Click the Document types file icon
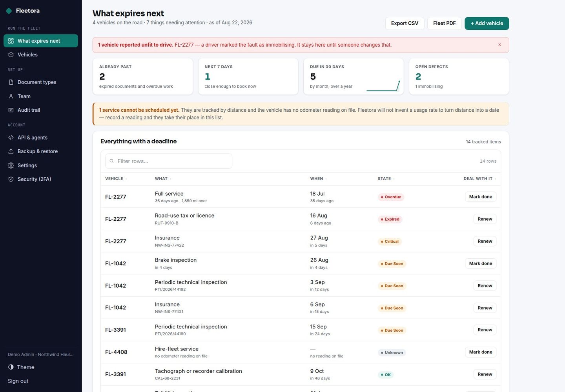565x392 pixels. 11,82
